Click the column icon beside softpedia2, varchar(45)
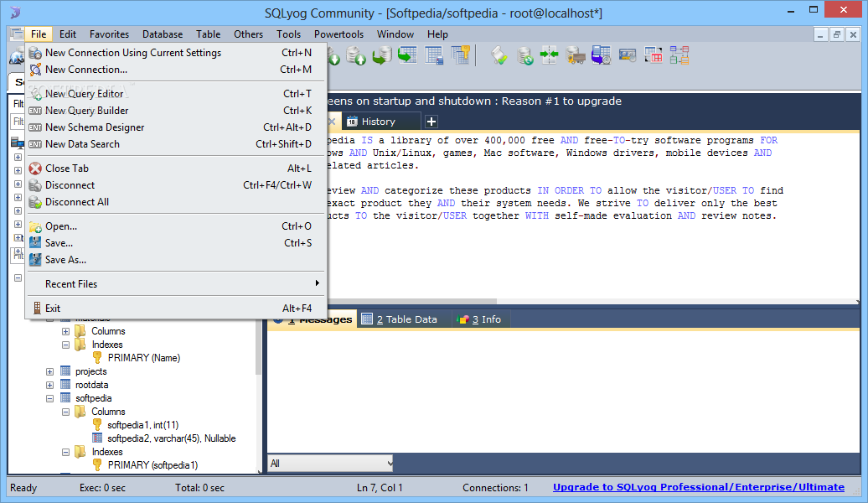Viewport: 868px width, 503px height. (x=97, y=438)
